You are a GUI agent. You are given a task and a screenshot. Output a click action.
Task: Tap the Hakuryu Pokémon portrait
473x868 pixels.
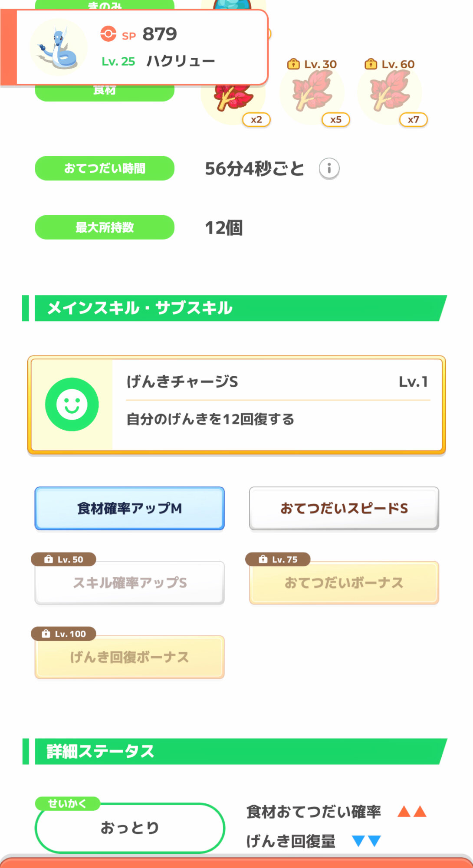[59, 48]
